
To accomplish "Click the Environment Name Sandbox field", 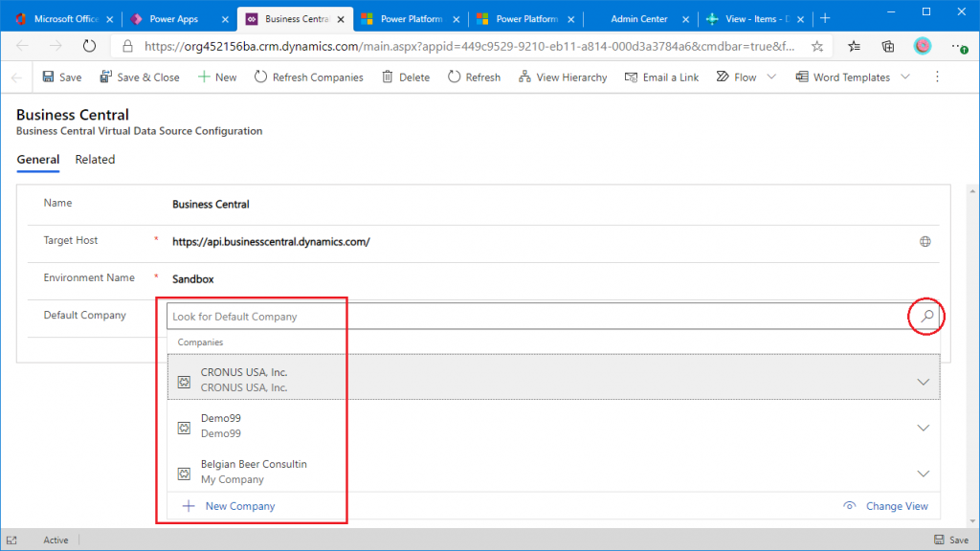I will 193,279.
